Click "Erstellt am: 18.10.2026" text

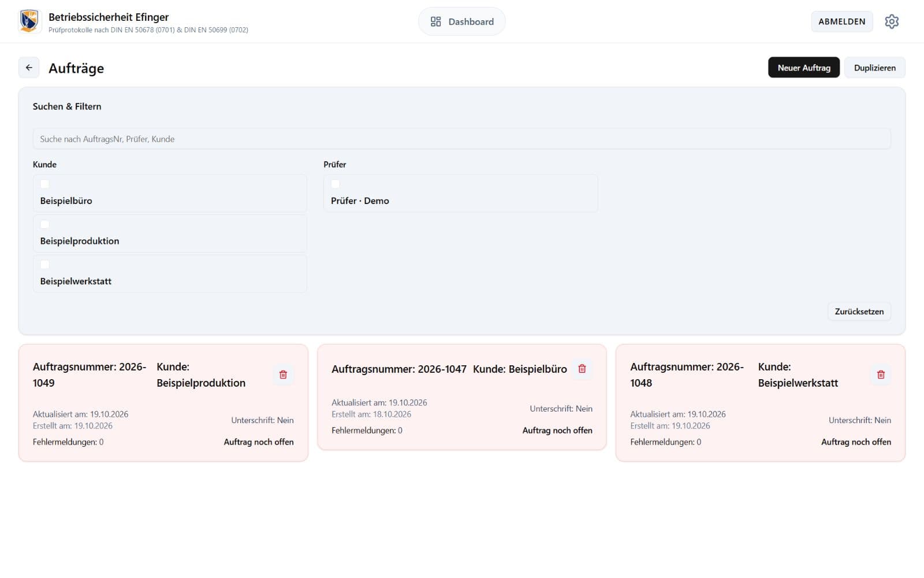click(x=371, y=414)
